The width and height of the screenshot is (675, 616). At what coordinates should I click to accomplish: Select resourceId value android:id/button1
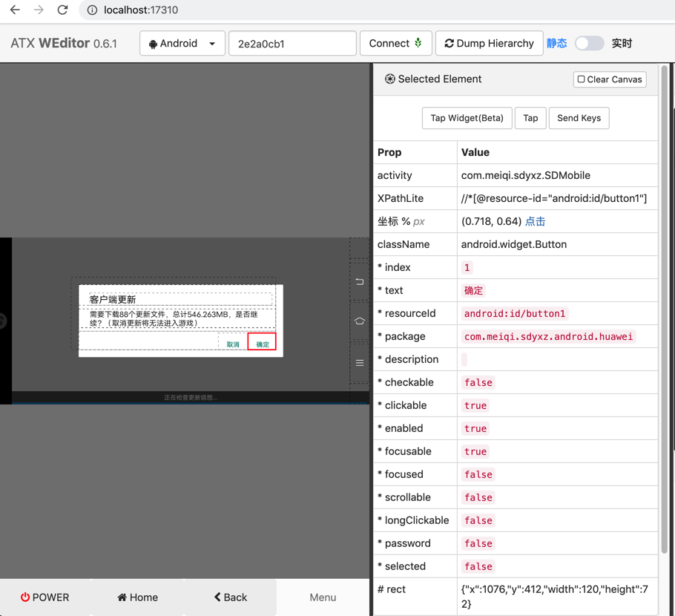pyautogui.click(x=515, y=313)
